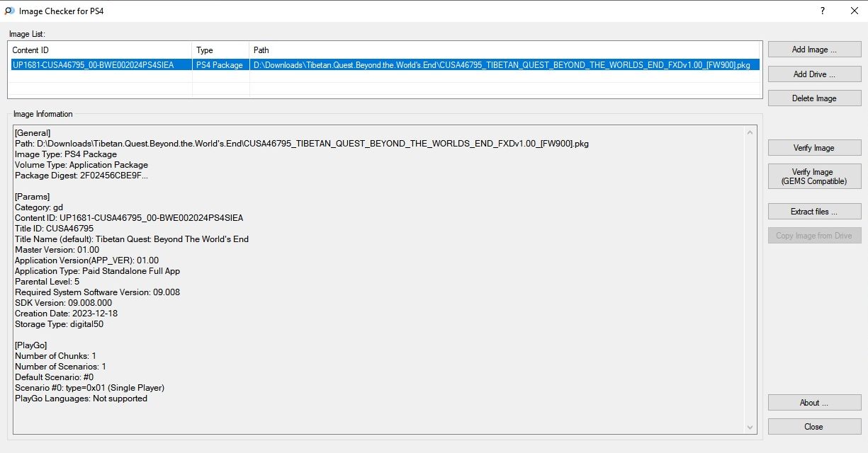The height and width of the screenshot is (453, 868).
Task: Select the pkg path cell in the image list
Action: (505, 64)
